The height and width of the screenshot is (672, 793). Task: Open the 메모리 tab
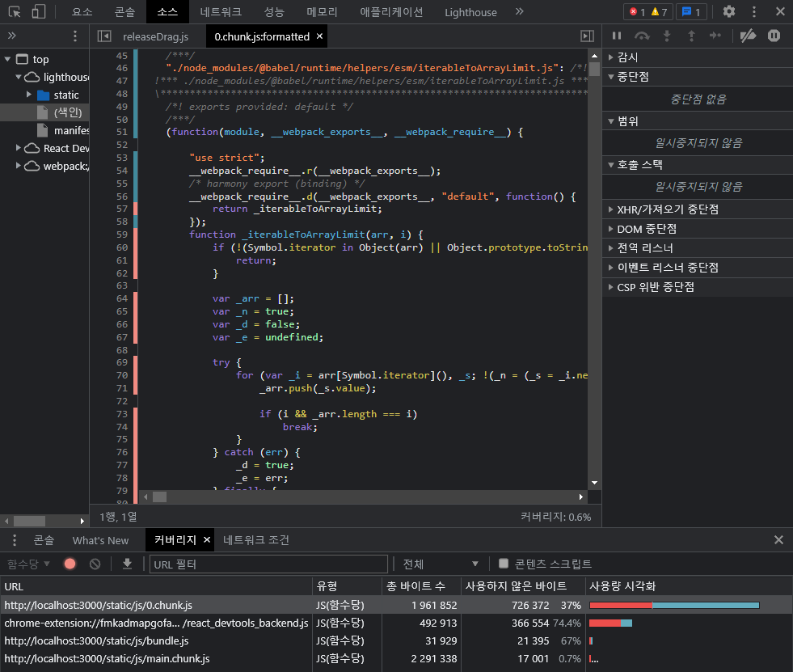click(322, 11)
